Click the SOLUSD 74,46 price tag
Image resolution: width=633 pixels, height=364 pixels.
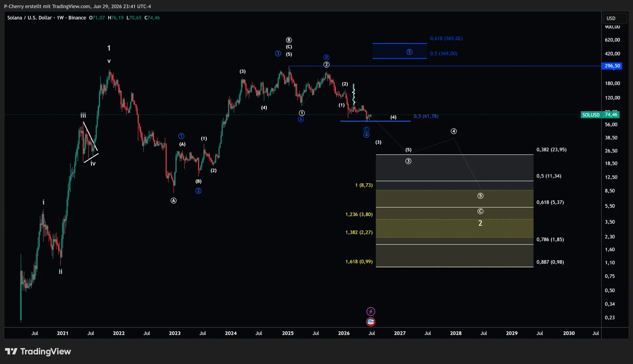(x=600, y=115)
